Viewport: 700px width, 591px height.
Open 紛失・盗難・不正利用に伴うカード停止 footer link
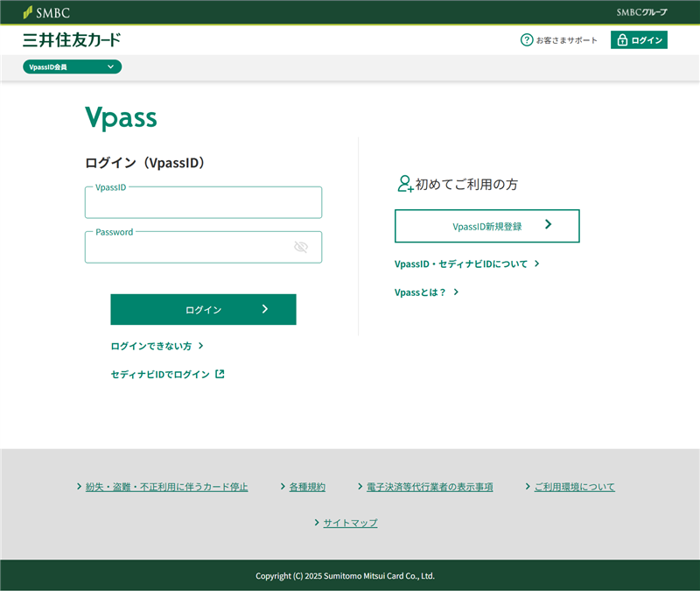coord(166,487)
